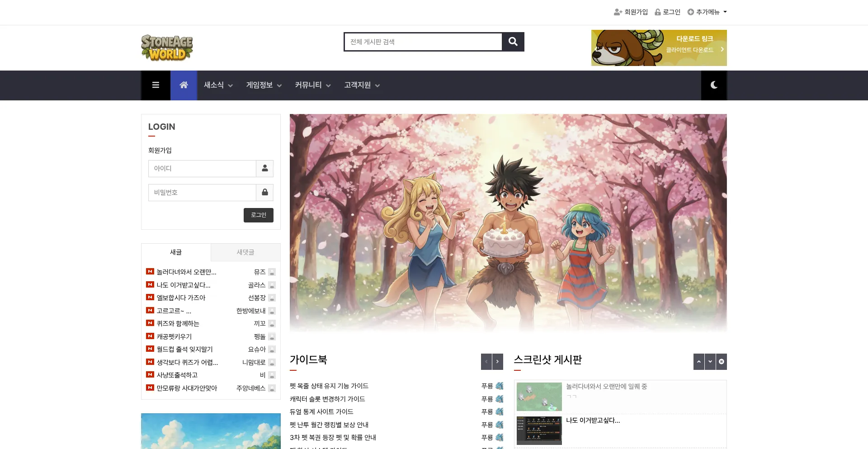Click the 스크린샷 게시판 heading

(x=548, y=360)
